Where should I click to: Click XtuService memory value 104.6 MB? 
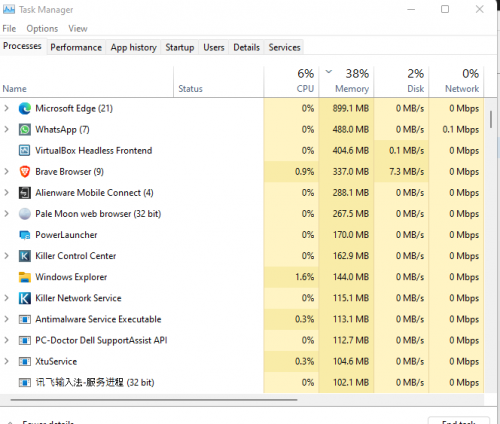click(351, 361)
